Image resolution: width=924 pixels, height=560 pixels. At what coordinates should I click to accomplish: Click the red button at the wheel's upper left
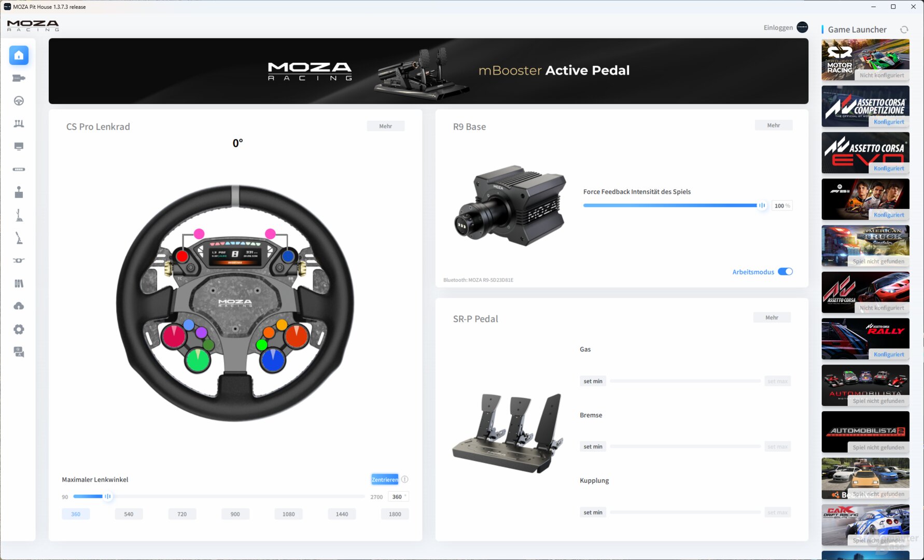[182, 256]
